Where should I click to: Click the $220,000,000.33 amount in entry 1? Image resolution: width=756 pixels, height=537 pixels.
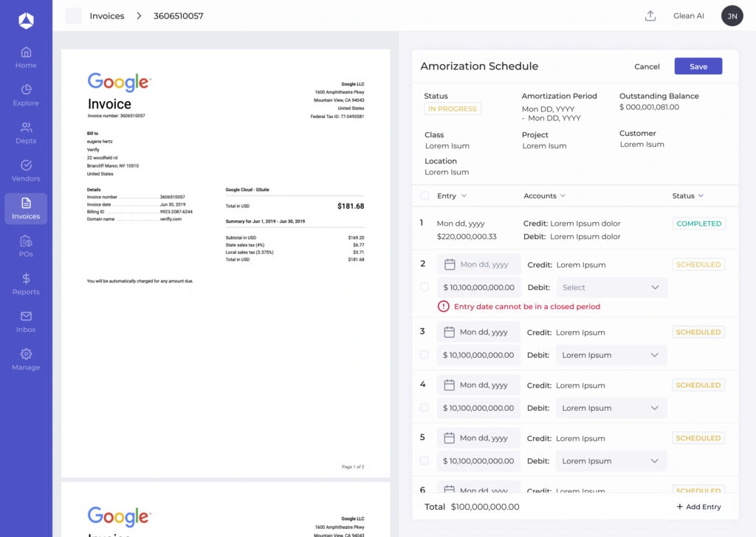click(467, 237)
